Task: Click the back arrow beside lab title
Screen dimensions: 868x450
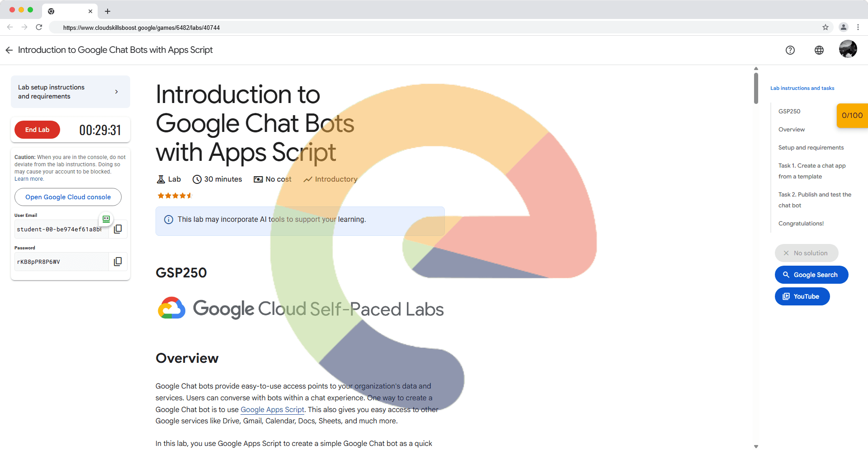Action: (x=9, y=50)
